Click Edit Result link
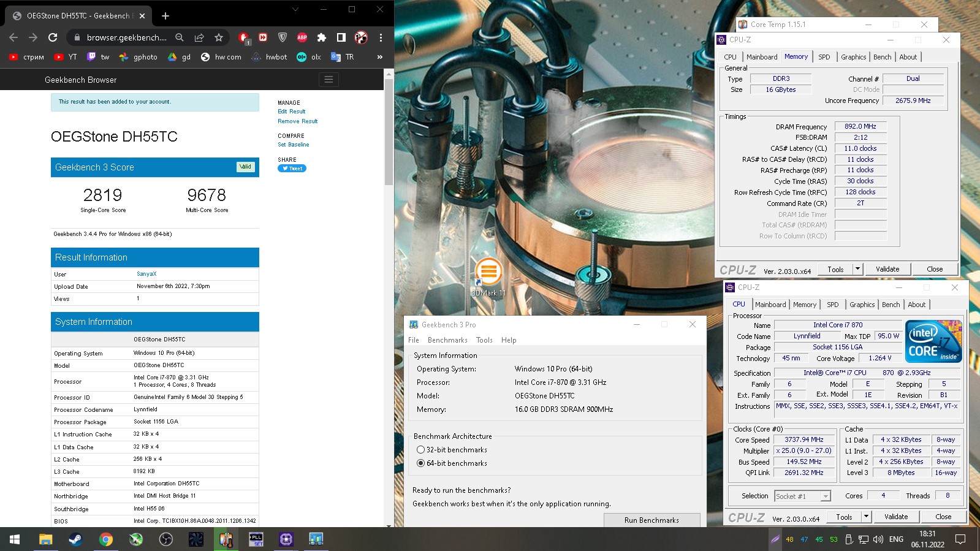This screenshot has width=980, height=551. (291, 112)
